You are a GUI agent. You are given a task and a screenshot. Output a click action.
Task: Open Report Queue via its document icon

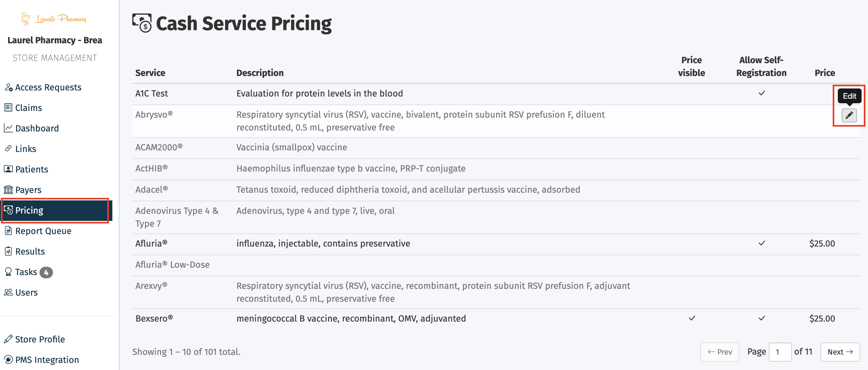point(9,231)
